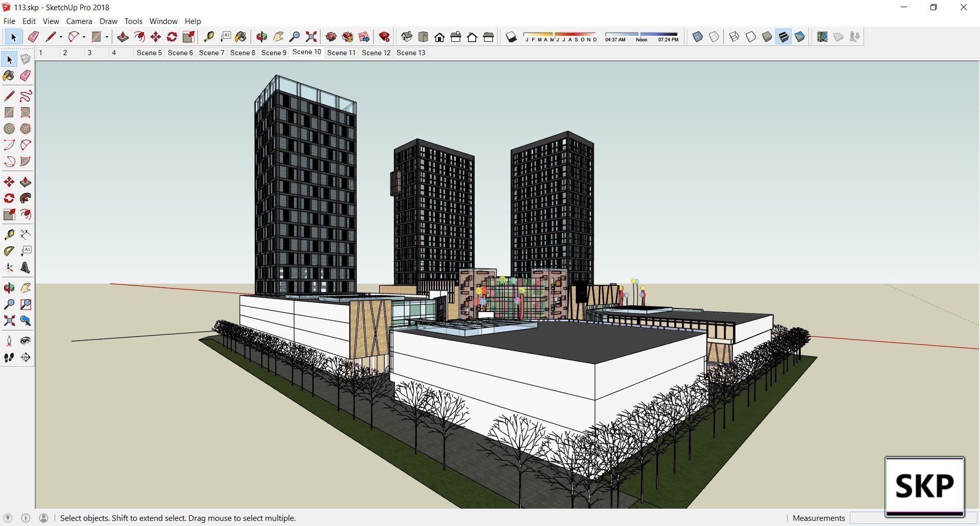Open the File menu
980x526 pixels.
click(x=9, y=21)
